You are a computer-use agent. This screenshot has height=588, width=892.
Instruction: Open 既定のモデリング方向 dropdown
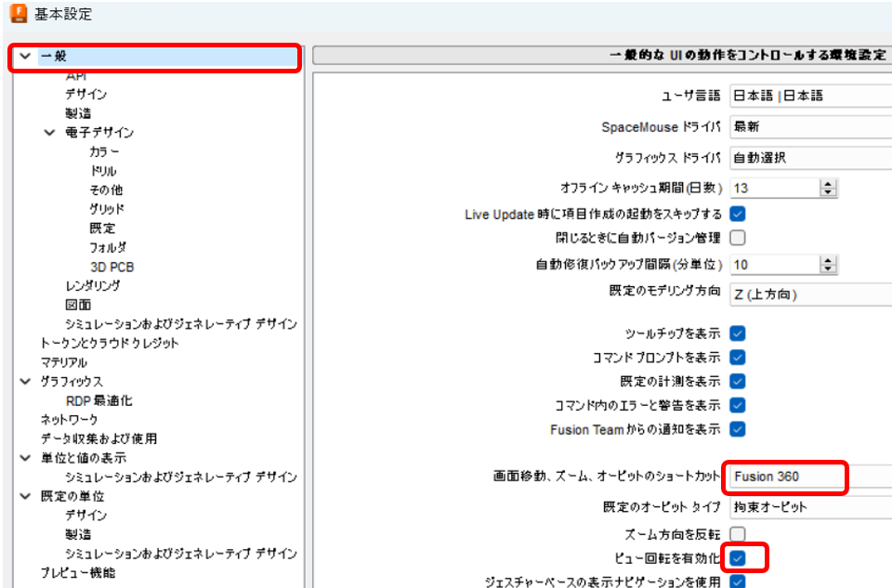[x=810, y=294]
